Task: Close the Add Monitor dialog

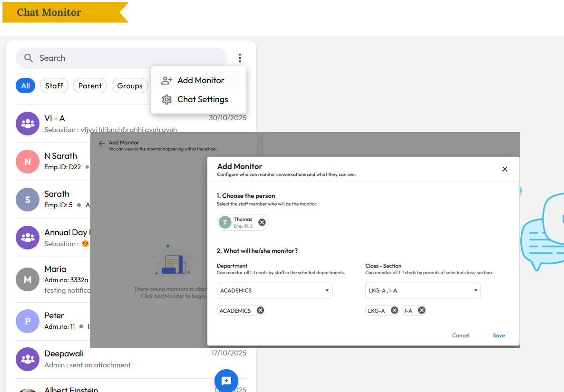Action: (505, 169)
